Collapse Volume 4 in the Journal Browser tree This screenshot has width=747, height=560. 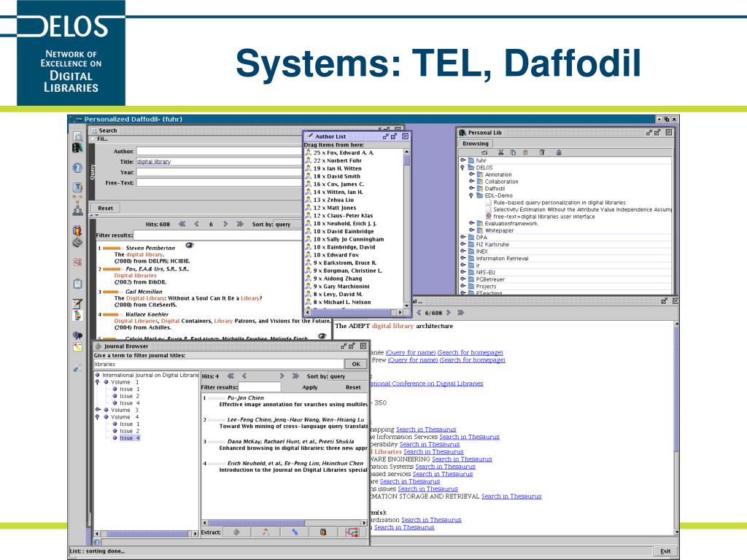tap(98, 416)
